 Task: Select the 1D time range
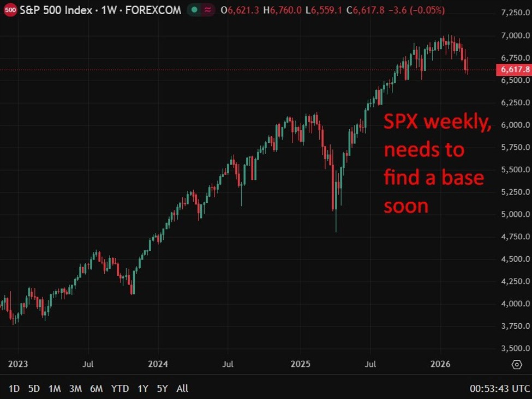(x=14, y=389)
